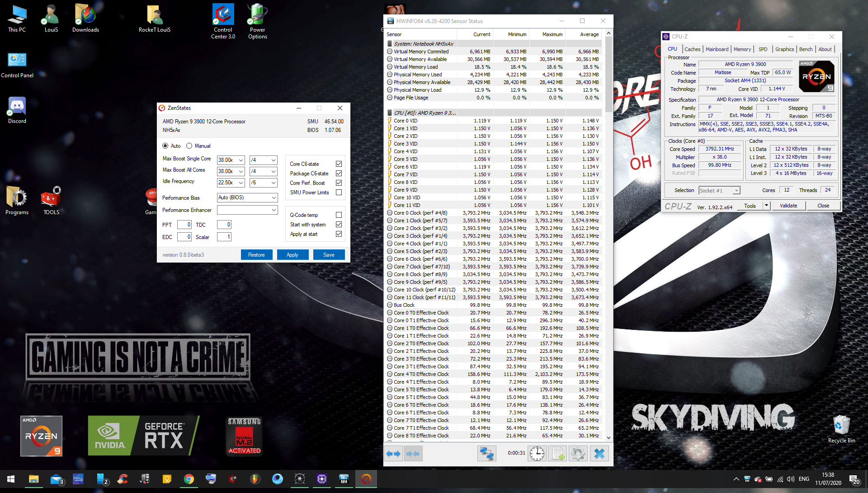Open Idle Frequency multiplier dropdown

(231, 183)
